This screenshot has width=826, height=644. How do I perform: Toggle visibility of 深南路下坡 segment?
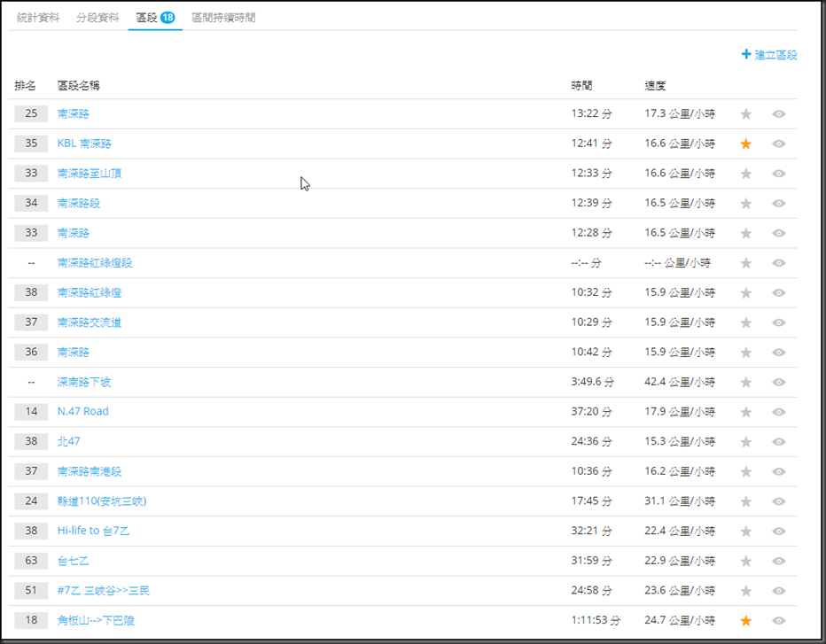pos(779,382)
